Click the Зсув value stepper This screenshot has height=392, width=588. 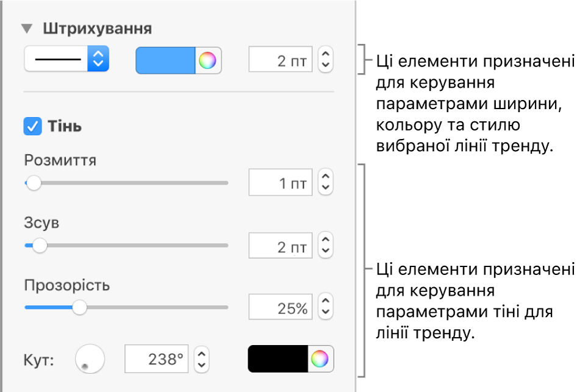pyautogui.click(x=326, y=246)
